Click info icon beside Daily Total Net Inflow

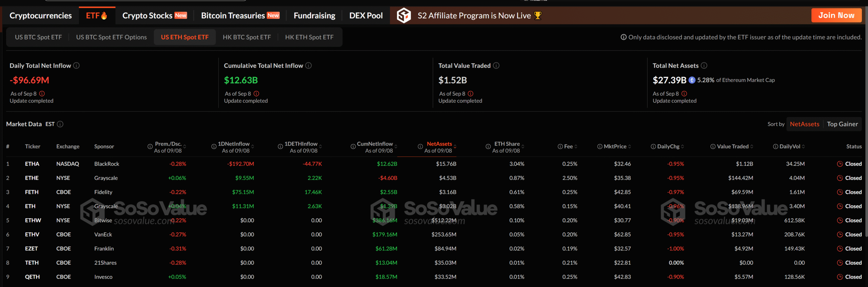pos(77,65)
